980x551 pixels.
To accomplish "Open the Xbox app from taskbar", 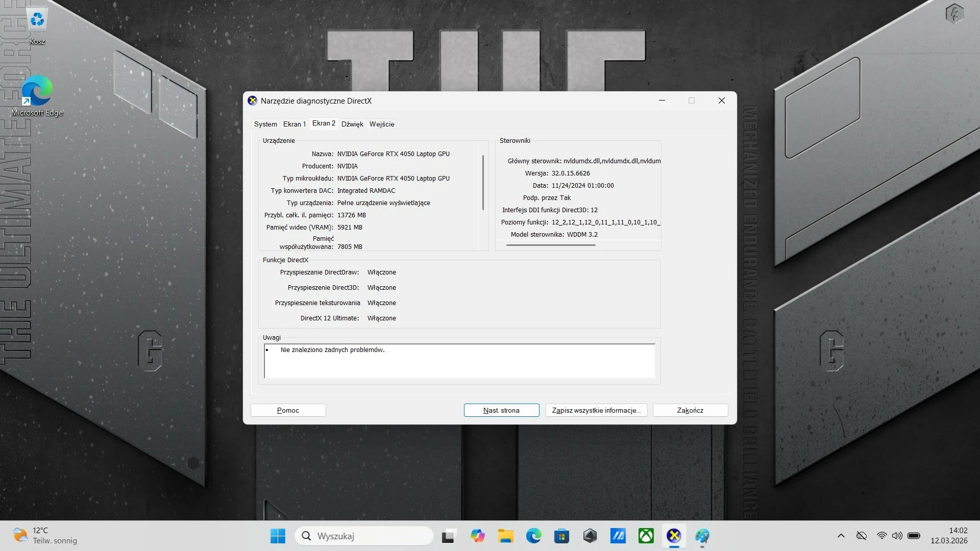I will tap(646, 536).
